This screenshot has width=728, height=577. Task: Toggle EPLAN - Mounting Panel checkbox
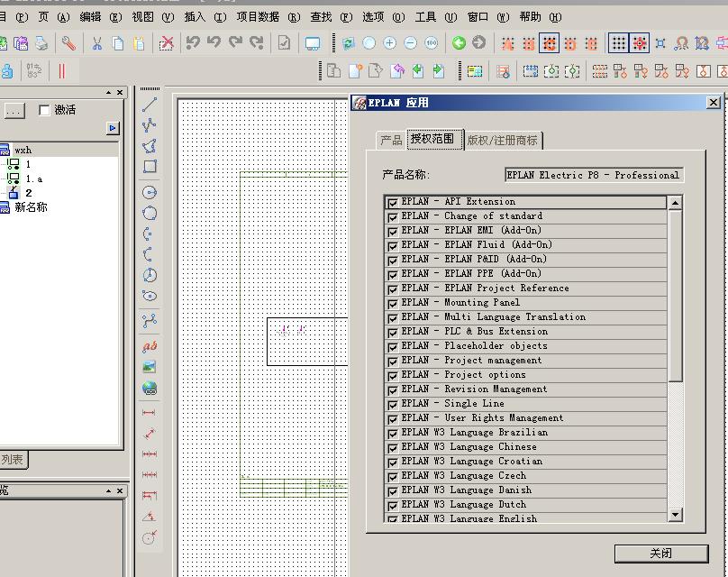click(x=393, y=304)
